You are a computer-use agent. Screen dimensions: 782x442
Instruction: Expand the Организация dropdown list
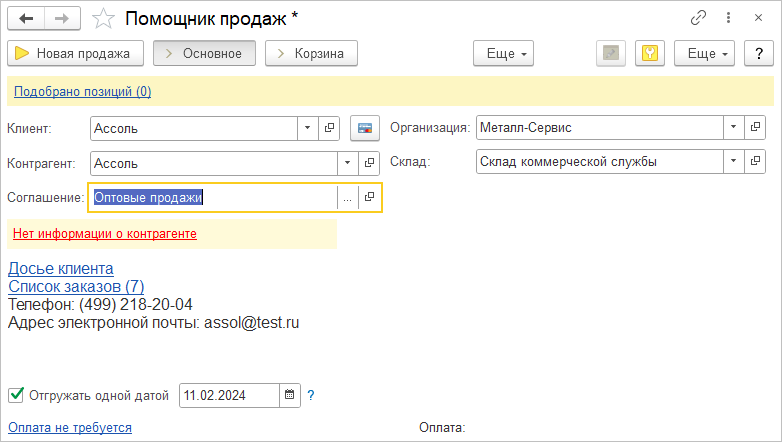[733, 128]
